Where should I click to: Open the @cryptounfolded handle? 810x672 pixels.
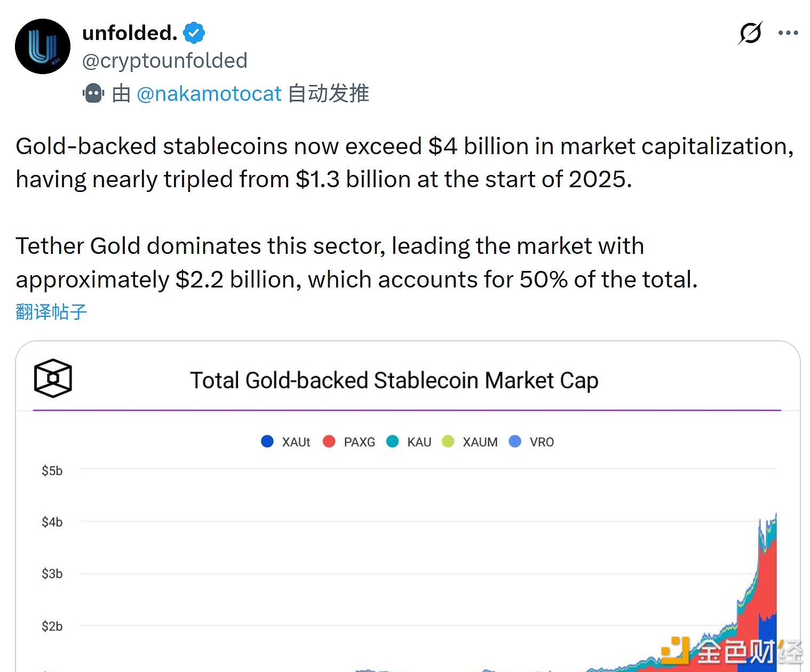click(165, 61)
